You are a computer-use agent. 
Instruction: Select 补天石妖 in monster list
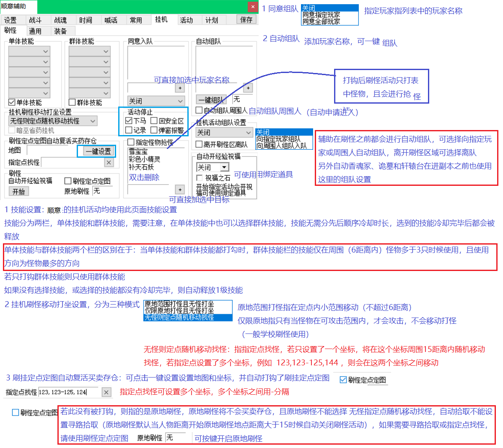(x=141, y=167)
